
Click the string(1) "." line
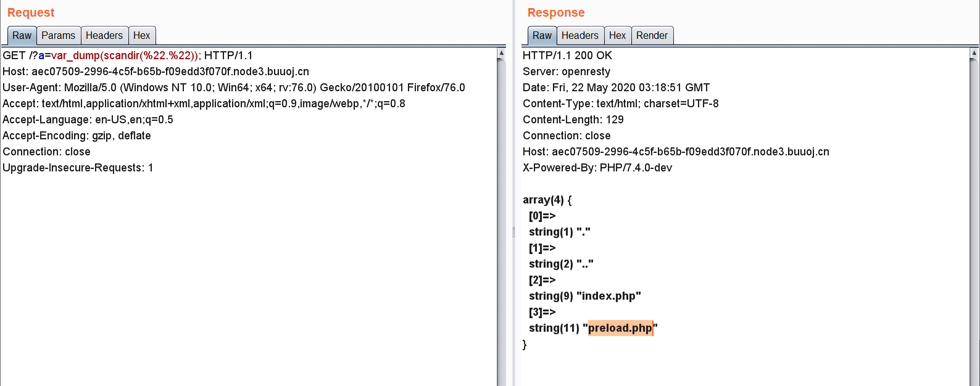pos(559,232)
